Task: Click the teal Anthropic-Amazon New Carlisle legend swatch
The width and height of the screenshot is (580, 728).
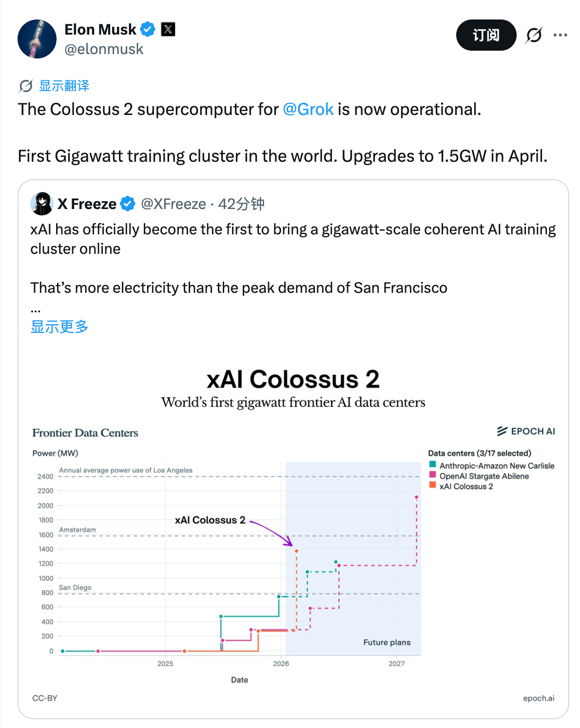Action: coord(432,465)
